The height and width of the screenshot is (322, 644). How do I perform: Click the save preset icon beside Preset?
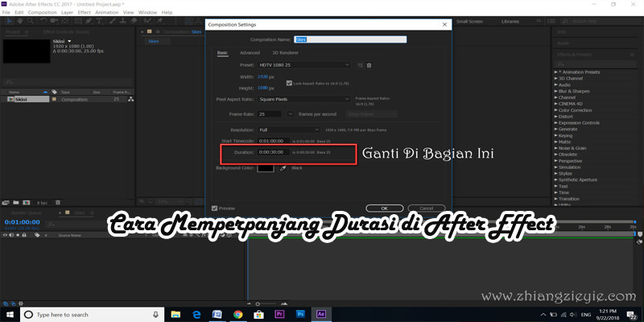[x=360, y=65]
